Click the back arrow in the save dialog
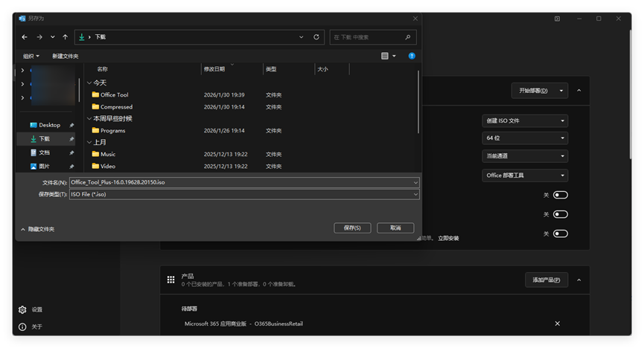This screenshot has width=644, height=348. [x=25, y=36]
